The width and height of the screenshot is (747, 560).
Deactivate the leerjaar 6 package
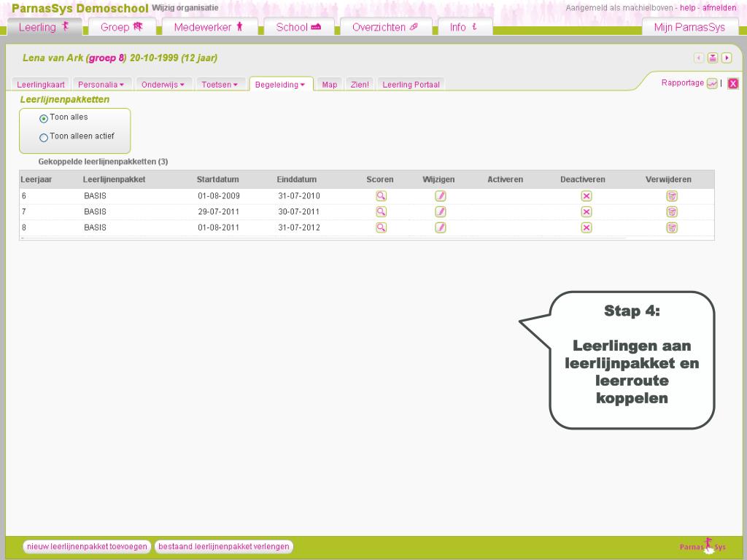[x=587, y=195]
